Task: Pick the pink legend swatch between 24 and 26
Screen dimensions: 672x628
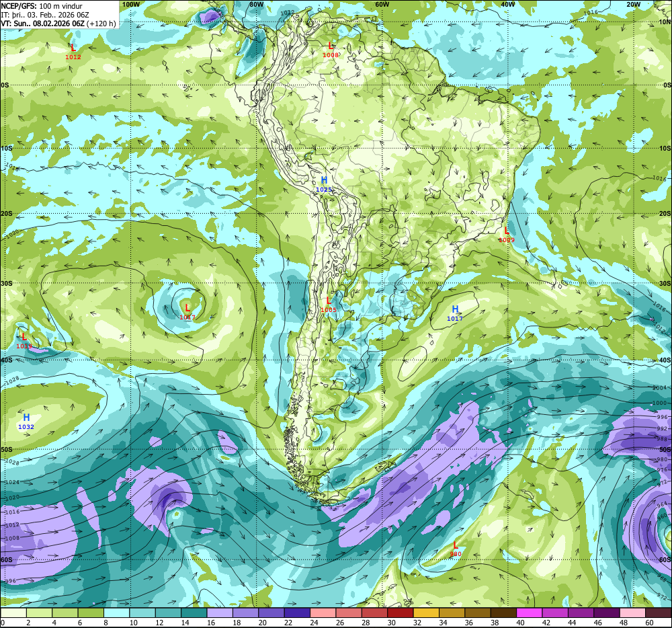Action: pyautogui.click(x=323, y=613)
